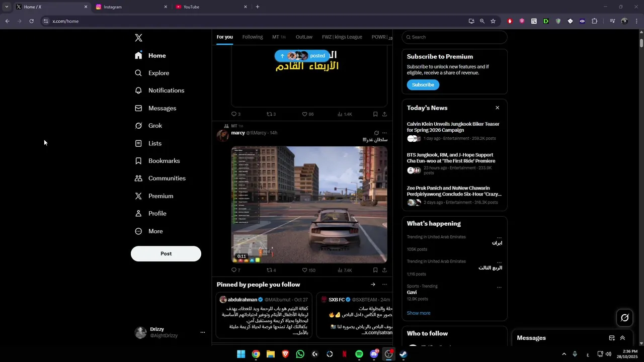This screenshot has width=644, height=362.
Task: Open a new browser tab
Action: 258,7
